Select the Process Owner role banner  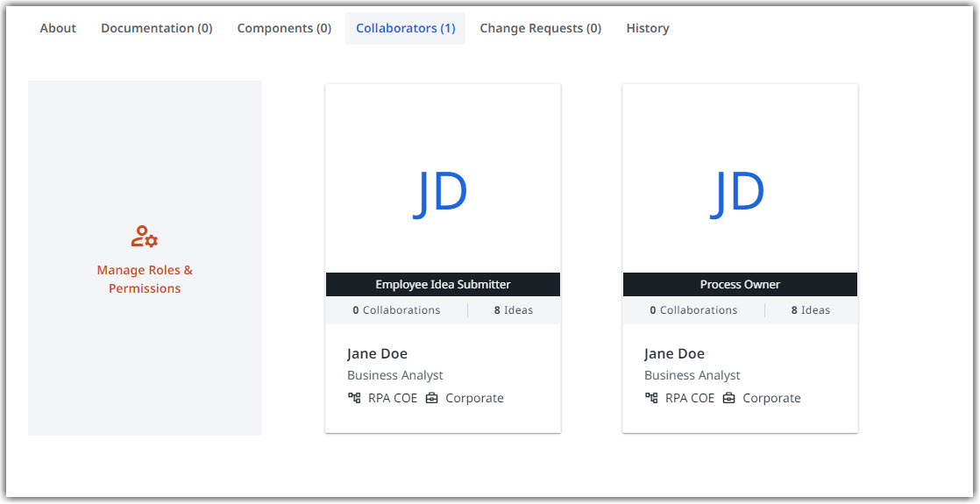[740, 285]
